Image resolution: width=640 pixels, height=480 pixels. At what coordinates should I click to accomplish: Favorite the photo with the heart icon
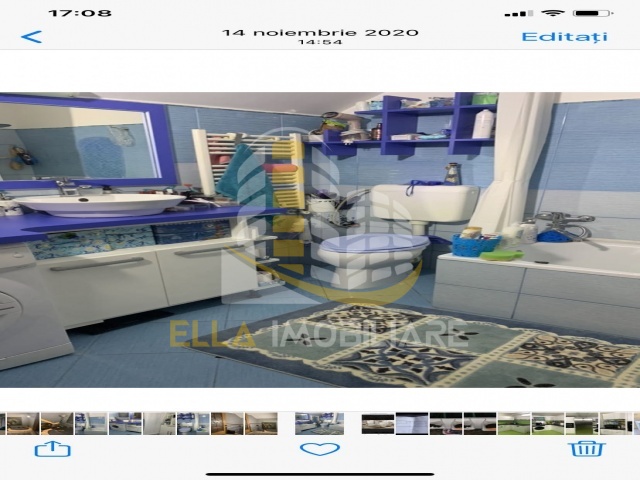point(320,449)
